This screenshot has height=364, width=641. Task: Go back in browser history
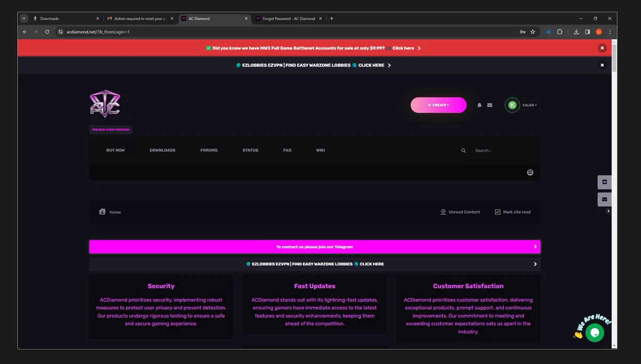[25, 32]
